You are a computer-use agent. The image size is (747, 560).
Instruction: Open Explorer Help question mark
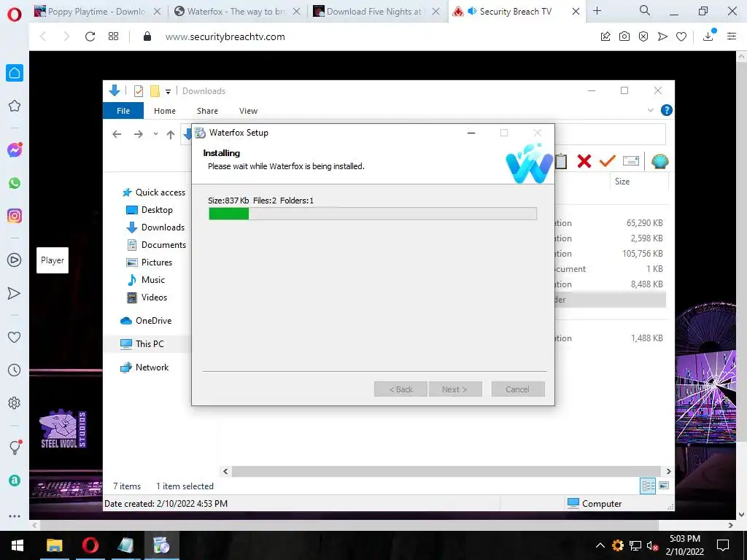667,111
